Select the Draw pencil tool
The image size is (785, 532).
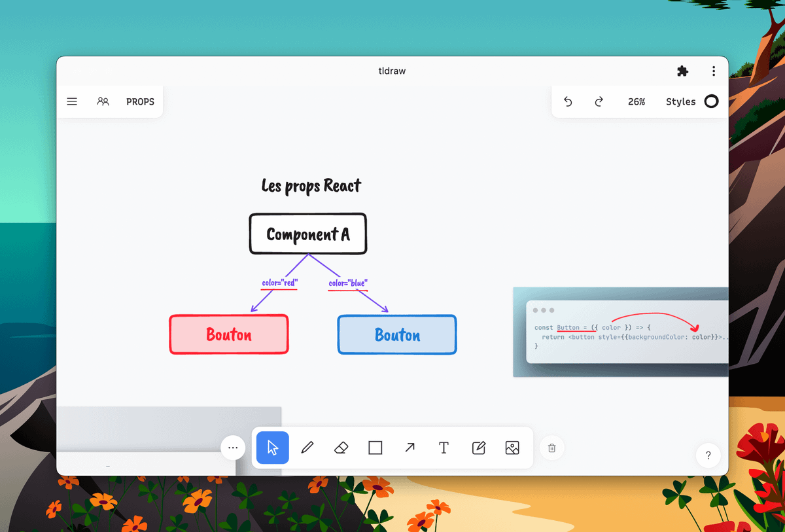[307, 448]
